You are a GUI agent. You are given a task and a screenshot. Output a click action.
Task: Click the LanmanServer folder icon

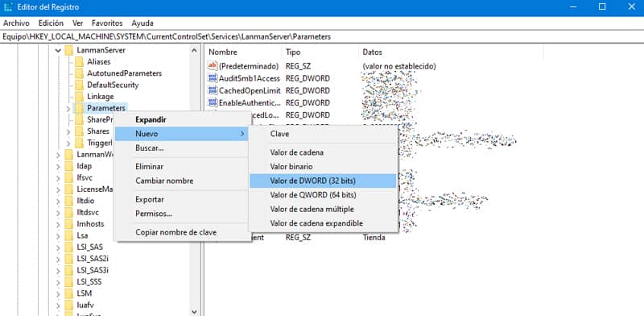(69, 50)
